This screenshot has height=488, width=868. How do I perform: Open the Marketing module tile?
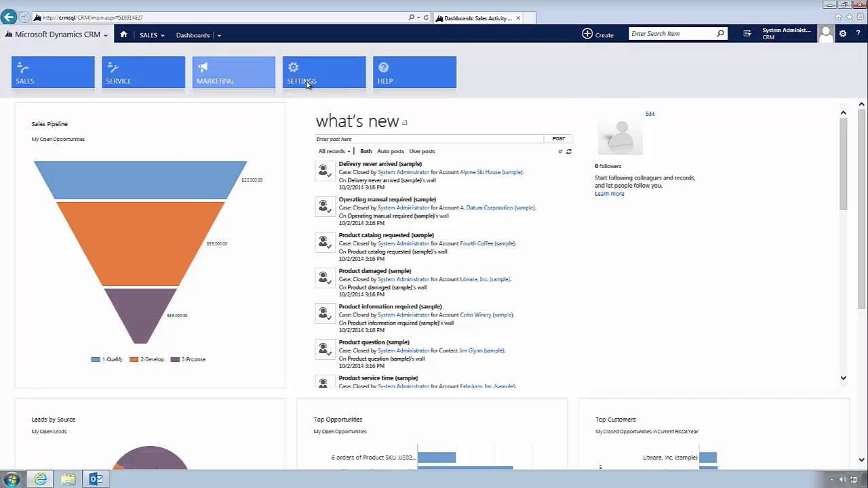tap(234, 72)
